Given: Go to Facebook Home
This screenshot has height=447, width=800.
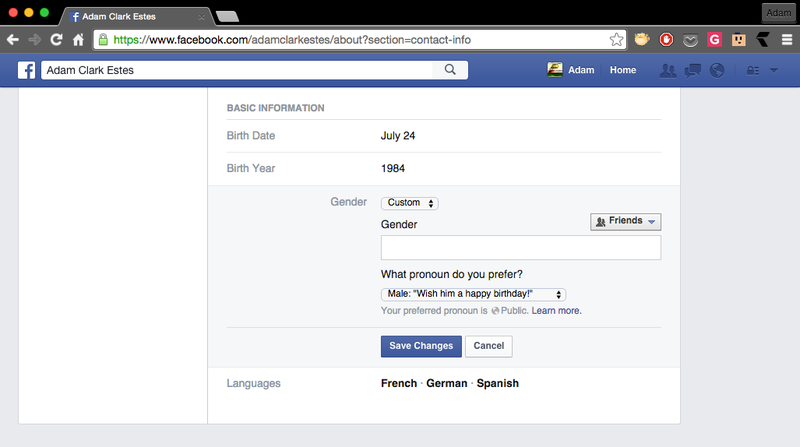Looking at the screenshot, I should 623,70.
